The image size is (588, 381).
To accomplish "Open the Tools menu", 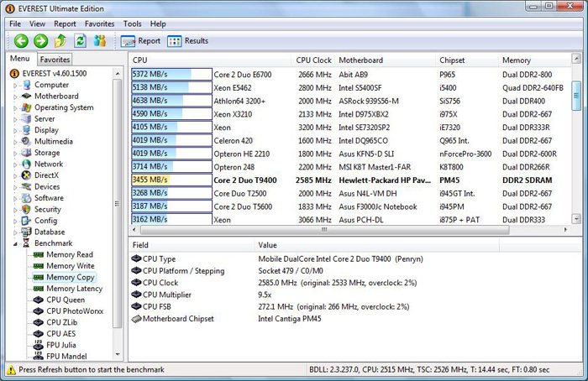I will click(x=133, y=23).
